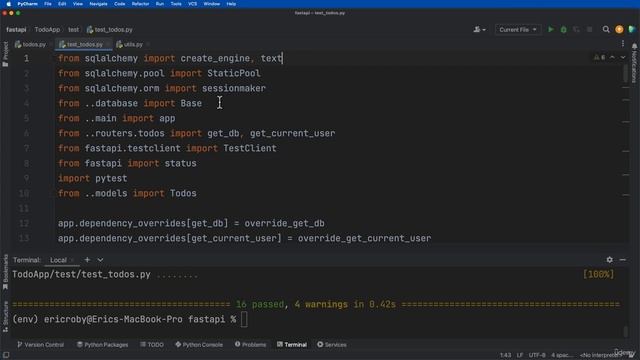Click the No interpreter status widget
The width and height of the screenshot is (640, 360).
pos(600,355)
